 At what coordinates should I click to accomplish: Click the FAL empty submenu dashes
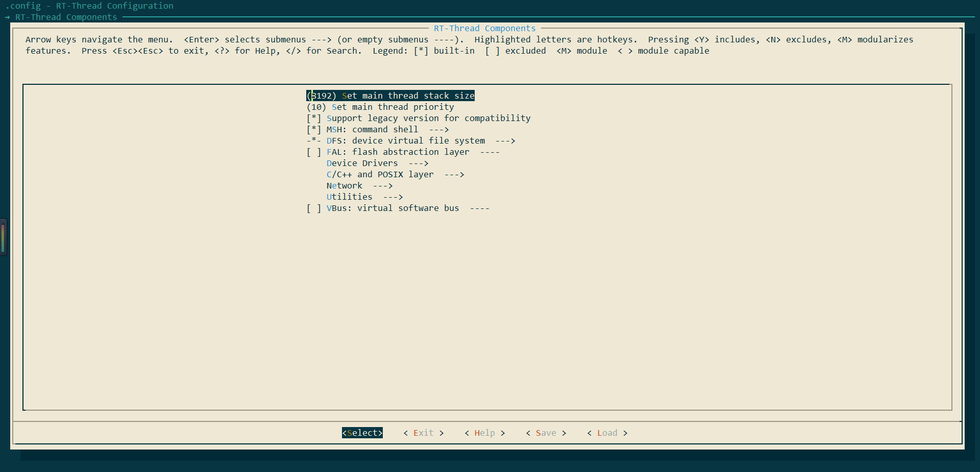[490, 152]
